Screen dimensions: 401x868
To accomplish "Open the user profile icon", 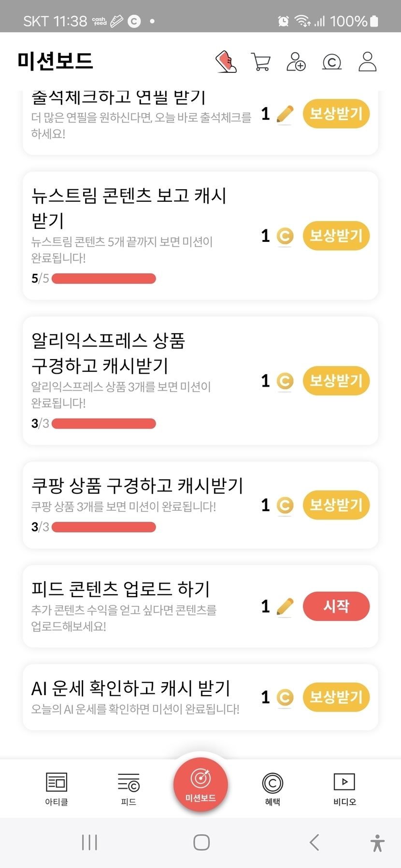I will [367, 62].
